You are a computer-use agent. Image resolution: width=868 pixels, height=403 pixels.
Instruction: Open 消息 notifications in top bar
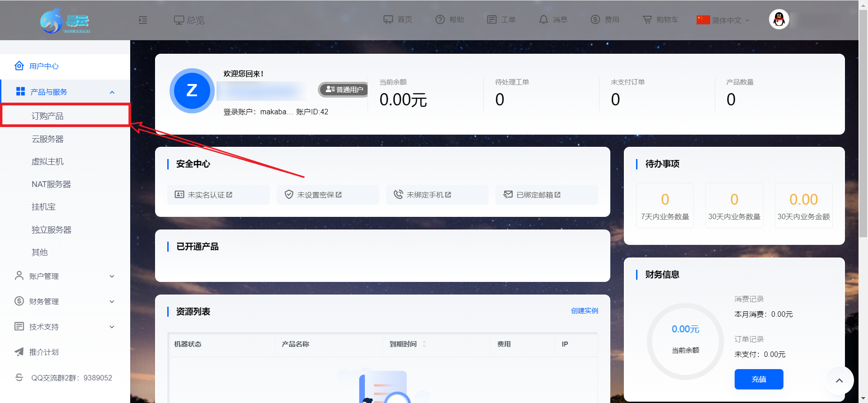click(x=553, y=19)
